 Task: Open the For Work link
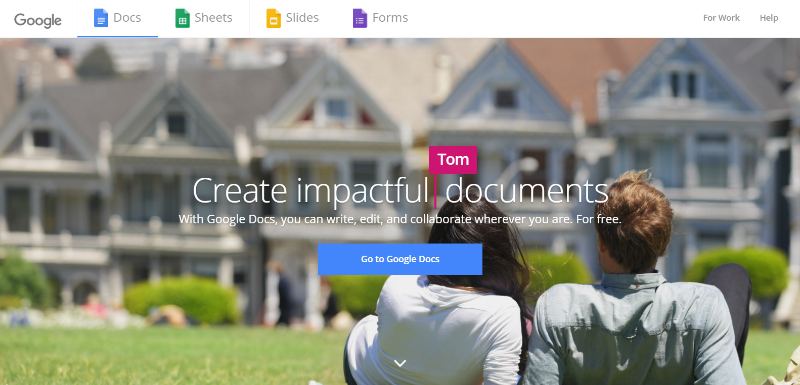pyautogui.click(x=721, y=18)
